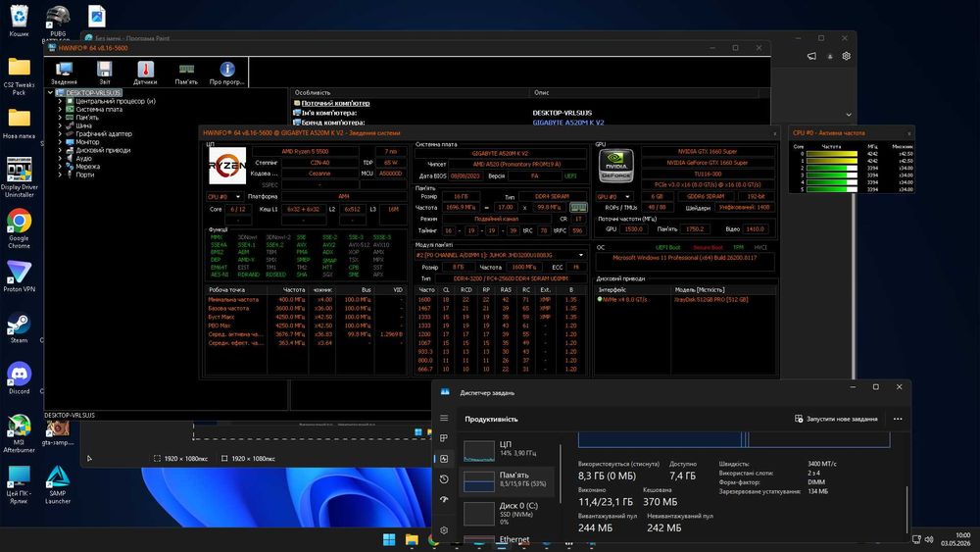Open Task Manager three-dots more options

tap(898, 419)
